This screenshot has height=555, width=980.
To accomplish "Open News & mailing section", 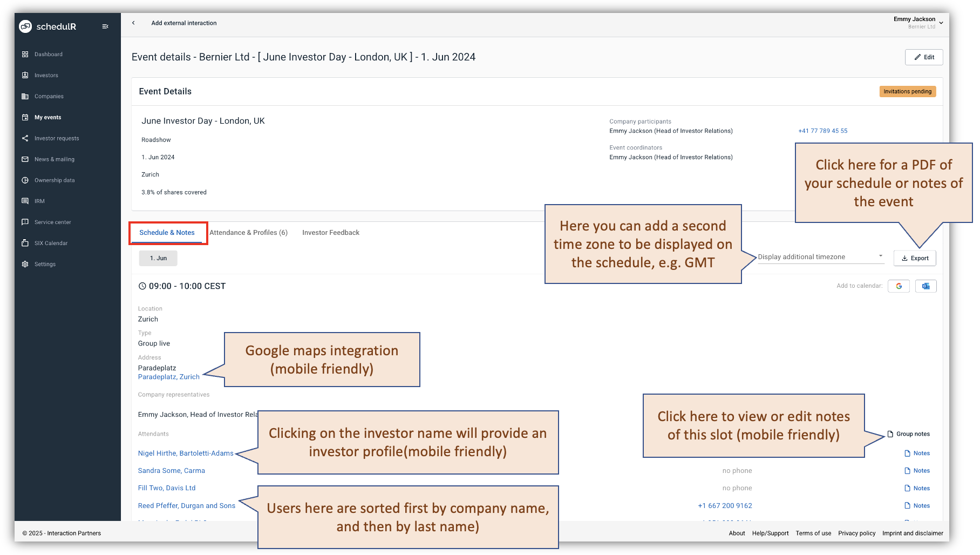I will (x=54, y=159).
